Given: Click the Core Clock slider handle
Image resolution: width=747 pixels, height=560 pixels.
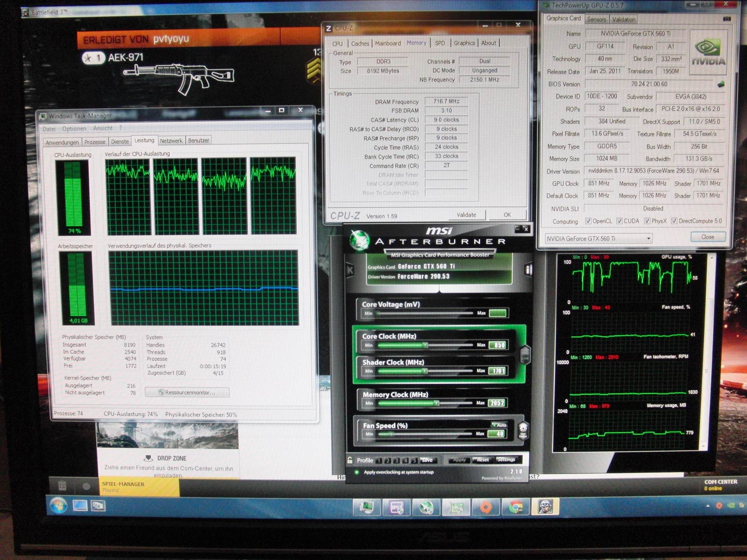Looking at the screenshot, I should point(425,345).
